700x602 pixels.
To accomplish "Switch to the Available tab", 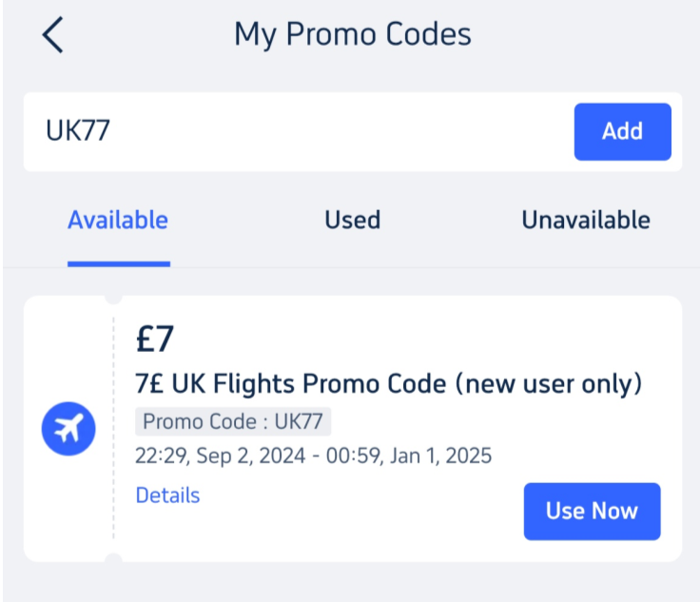I will point(118,221).
